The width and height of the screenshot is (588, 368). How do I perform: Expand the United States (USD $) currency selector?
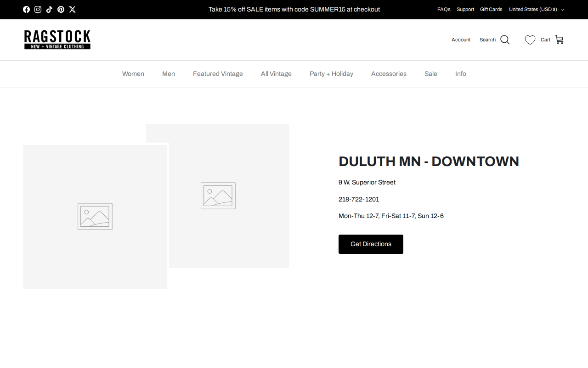tap(537, 9)
